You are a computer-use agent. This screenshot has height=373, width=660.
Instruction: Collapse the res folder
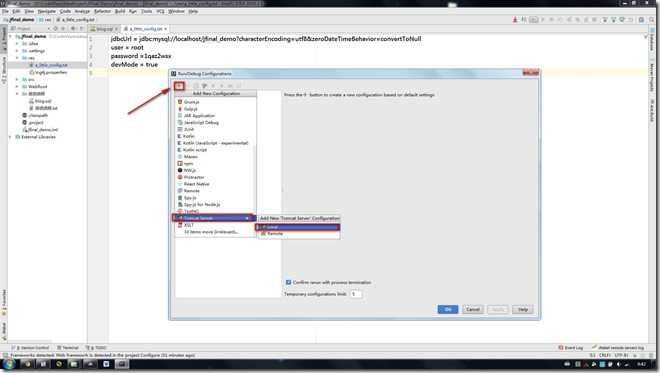point(17,58)
